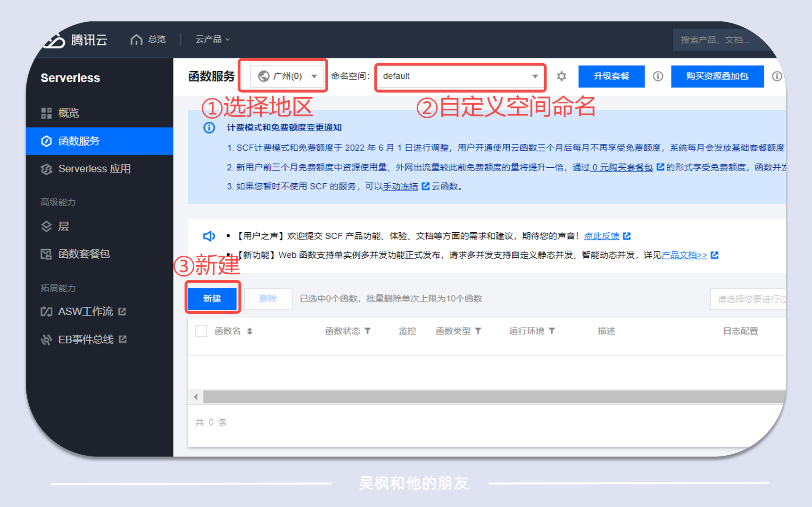This screenshot has height=507, width=812.
Task: Click the 函数服务 page title
Action: 211,76
